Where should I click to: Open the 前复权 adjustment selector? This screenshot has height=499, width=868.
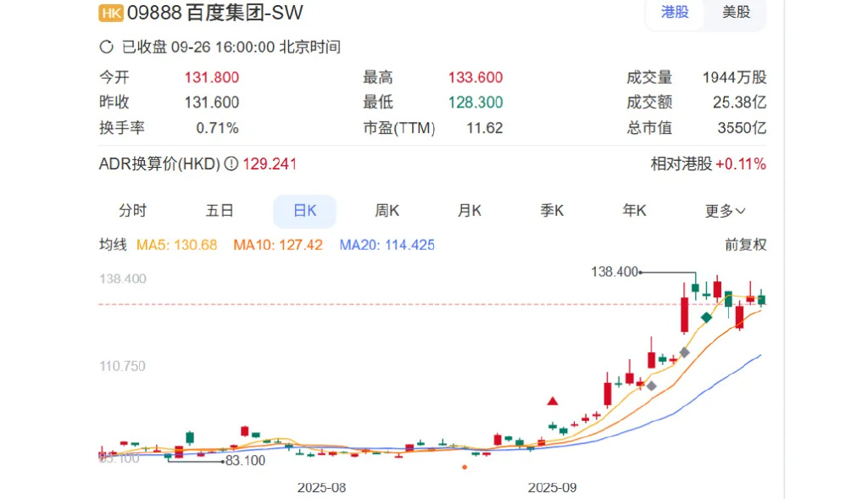pyautogui.click(x=745, y=245)
